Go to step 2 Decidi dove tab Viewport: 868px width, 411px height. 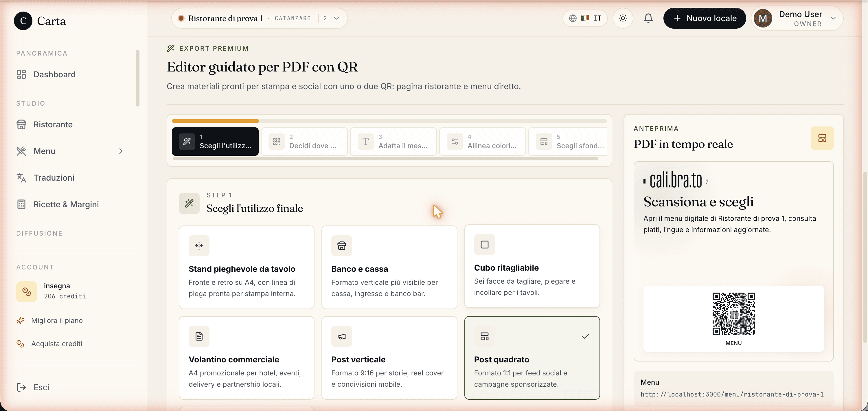(x=304, y=142)
